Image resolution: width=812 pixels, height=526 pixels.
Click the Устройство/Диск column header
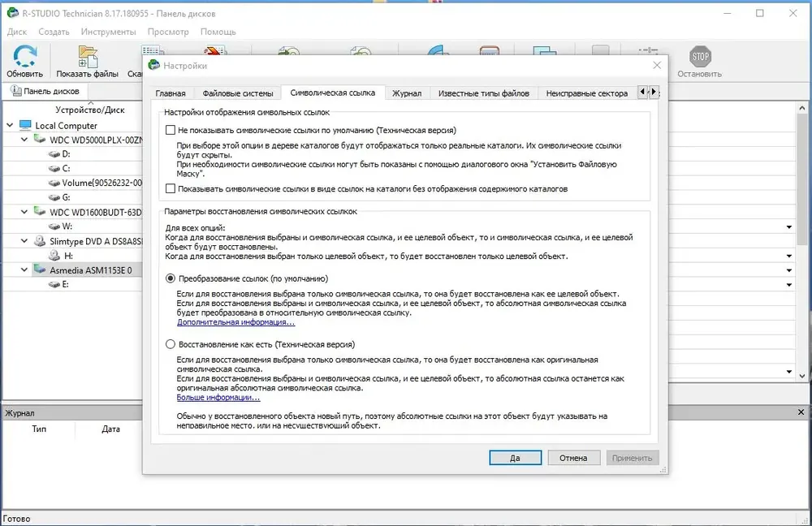click(89, 110)
